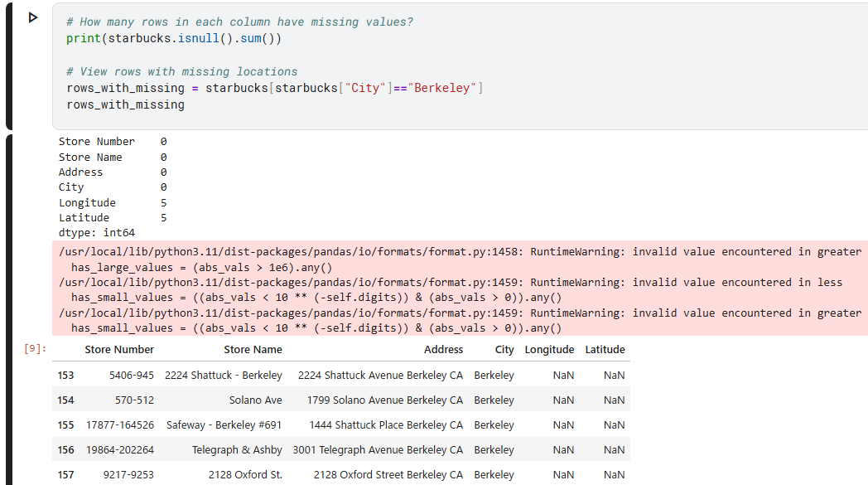The image size is (868, 485).
Task: Click store number 9217-9253
Action: pyautogui.click(x=128, y=475)
